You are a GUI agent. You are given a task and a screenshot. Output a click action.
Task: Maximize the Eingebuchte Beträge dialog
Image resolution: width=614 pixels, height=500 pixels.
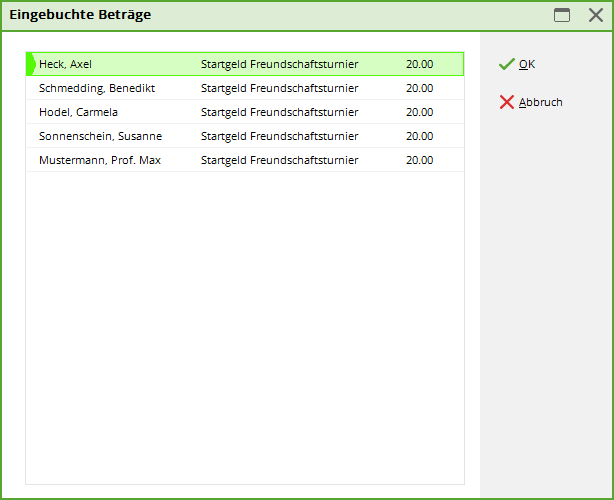(x=562, y=15)
